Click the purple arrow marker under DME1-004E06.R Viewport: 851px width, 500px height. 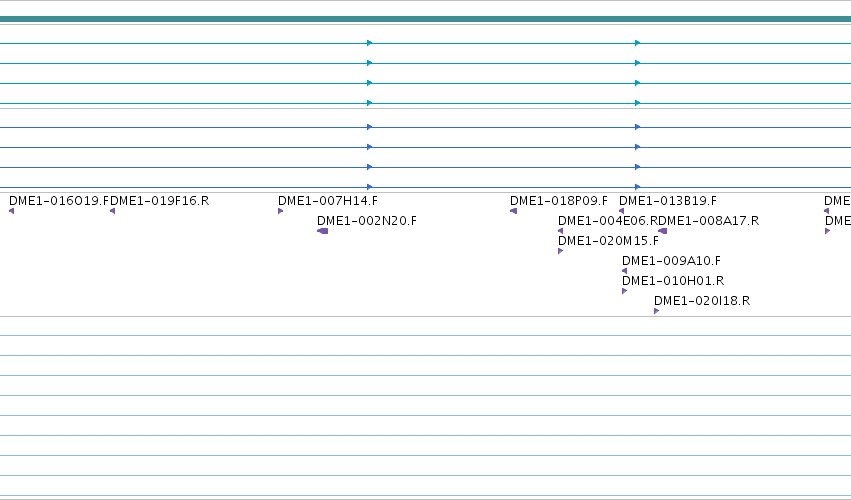click(561, 231)
